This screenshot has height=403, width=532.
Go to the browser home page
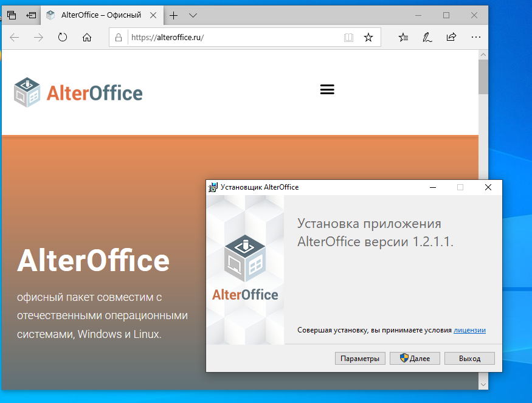click(x=87, y=37)
